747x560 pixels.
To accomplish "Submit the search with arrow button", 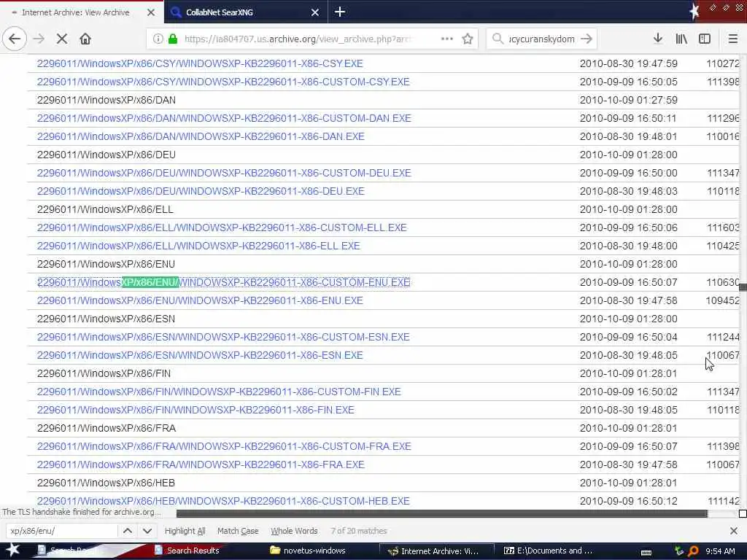I will 587,39.
